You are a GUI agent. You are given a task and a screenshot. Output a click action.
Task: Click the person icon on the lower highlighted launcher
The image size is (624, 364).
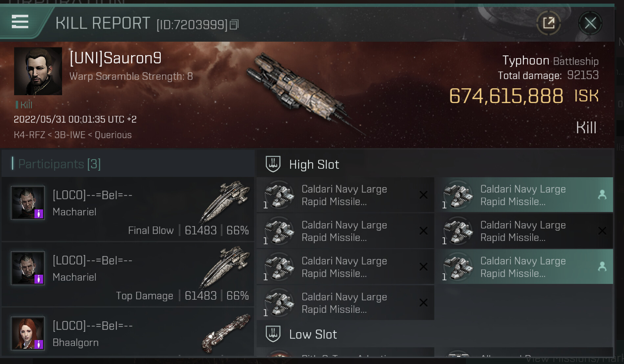click(x=602, y=267)
